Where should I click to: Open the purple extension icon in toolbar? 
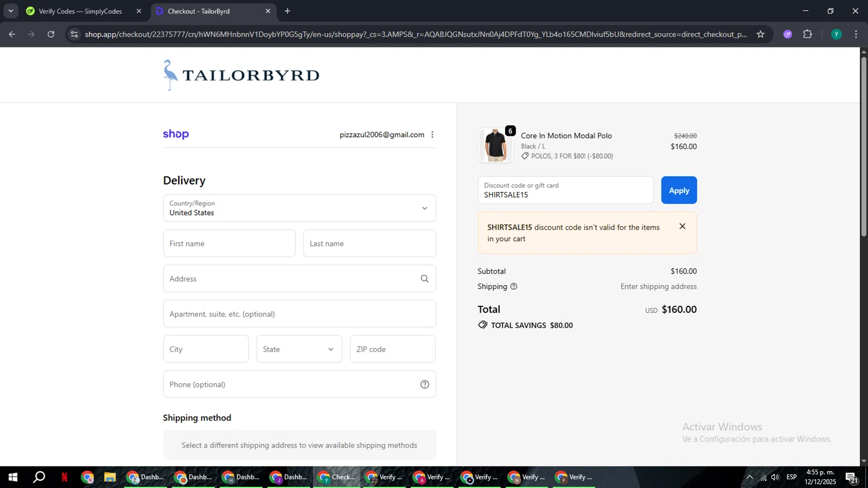click(x=788, y=34)
